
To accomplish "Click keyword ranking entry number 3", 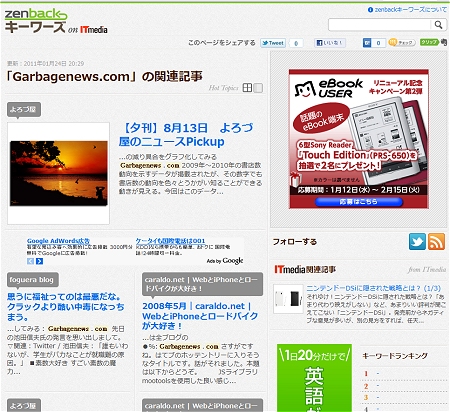I will [x=378, y=398].
